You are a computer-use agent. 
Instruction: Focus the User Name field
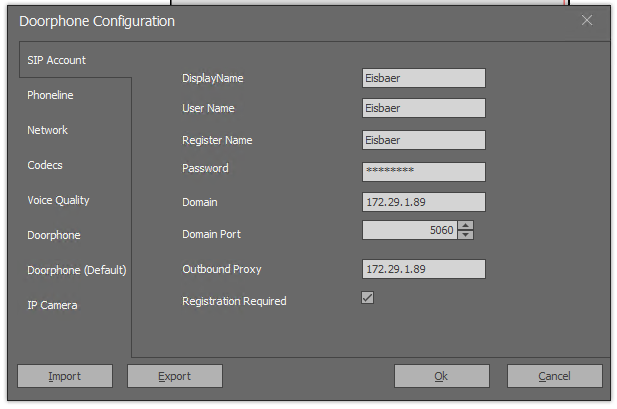[x=424, y=108]
